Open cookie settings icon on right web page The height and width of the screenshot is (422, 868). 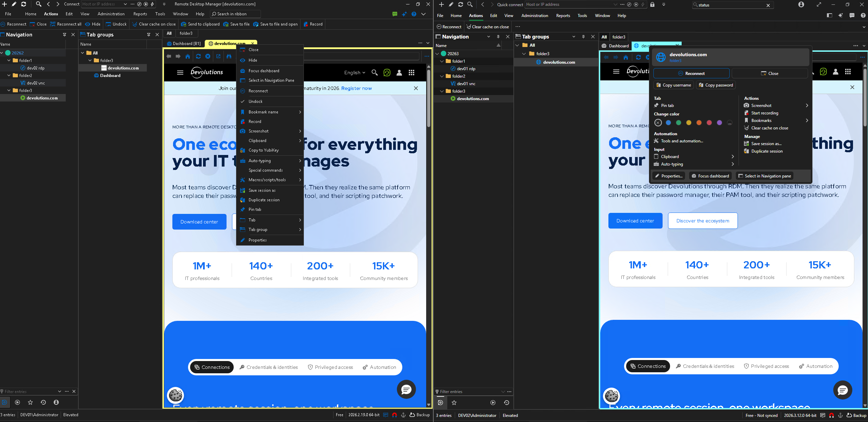[611, 396]
